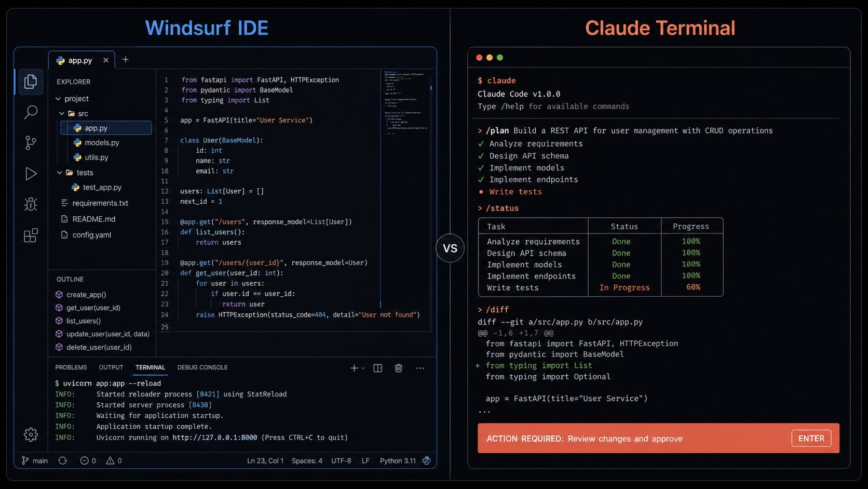Click yellow minimize dot in Claude Terminal

pos(490,58)
